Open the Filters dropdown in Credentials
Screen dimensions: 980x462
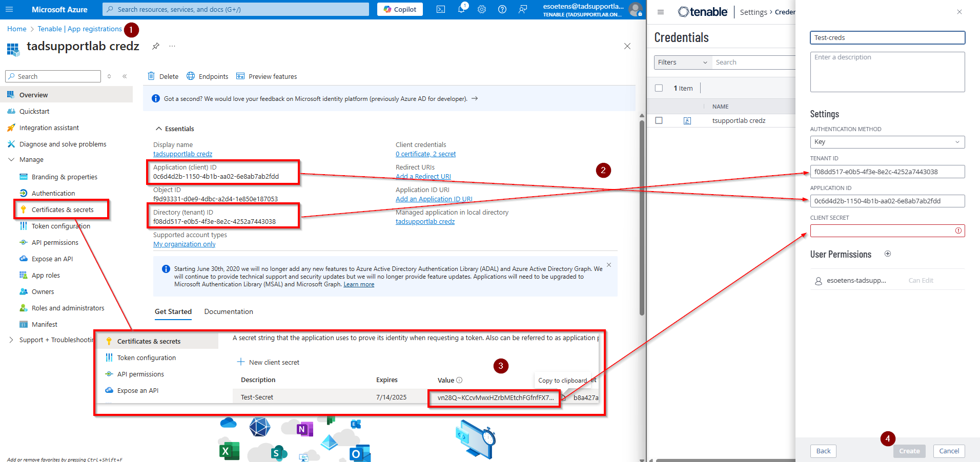(683, 62)
